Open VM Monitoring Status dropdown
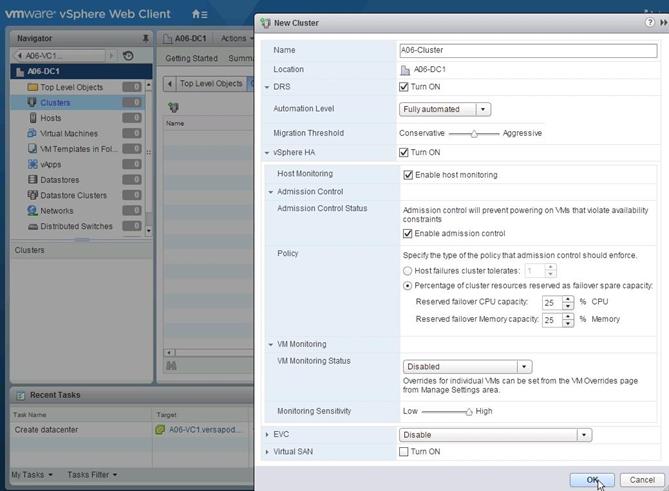Image resolution: width=669 pixels, height=491 pixels. (x=467, y=366)
